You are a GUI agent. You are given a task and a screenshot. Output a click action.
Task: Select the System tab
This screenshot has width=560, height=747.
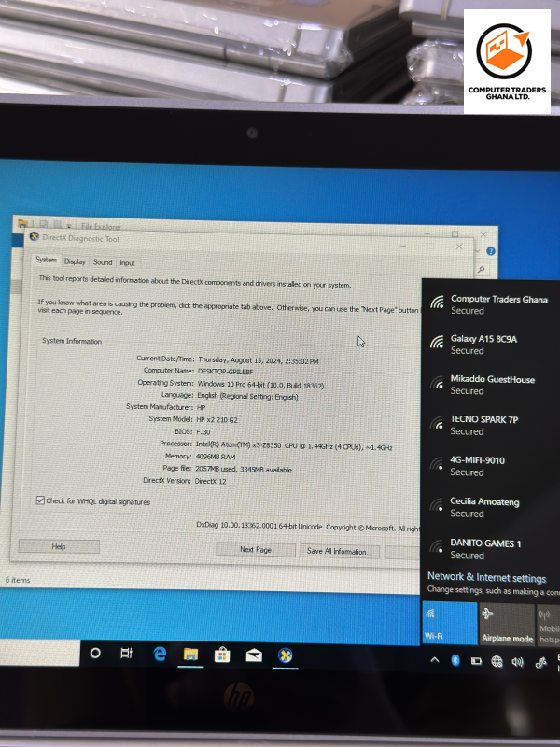(46, 260)
